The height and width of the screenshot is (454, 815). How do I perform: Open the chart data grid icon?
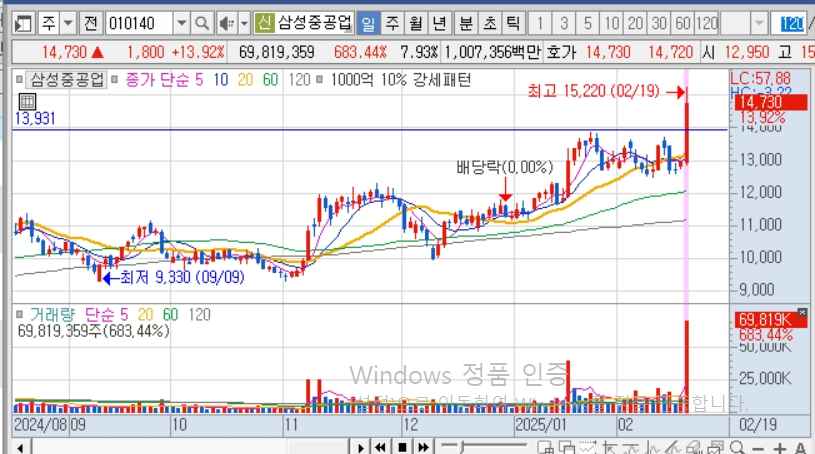(27, 101)
